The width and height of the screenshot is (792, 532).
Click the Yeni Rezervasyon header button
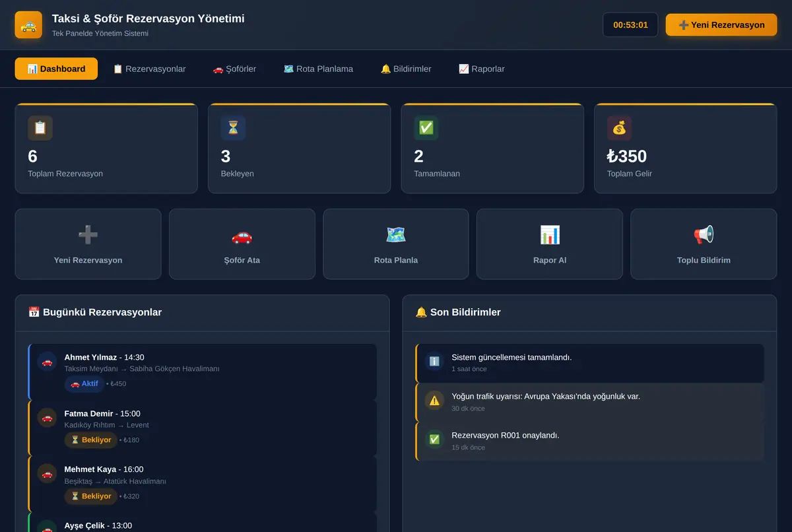click(721, 25)
